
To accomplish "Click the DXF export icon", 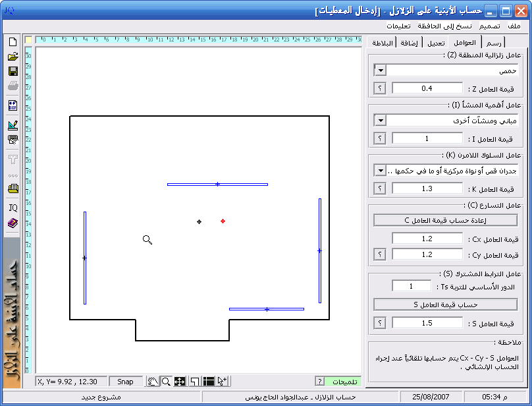I will (13, 105).
